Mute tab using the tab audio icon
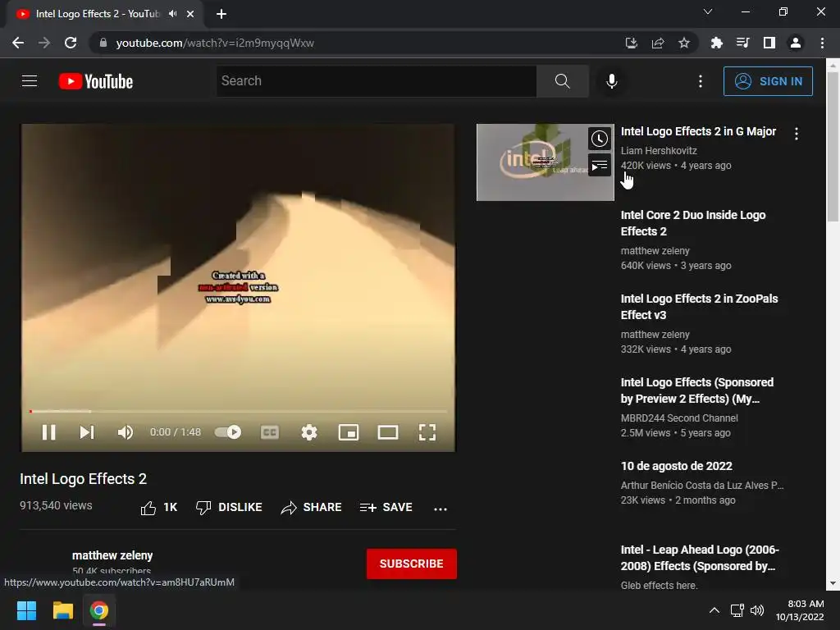 tap(172, 14)
